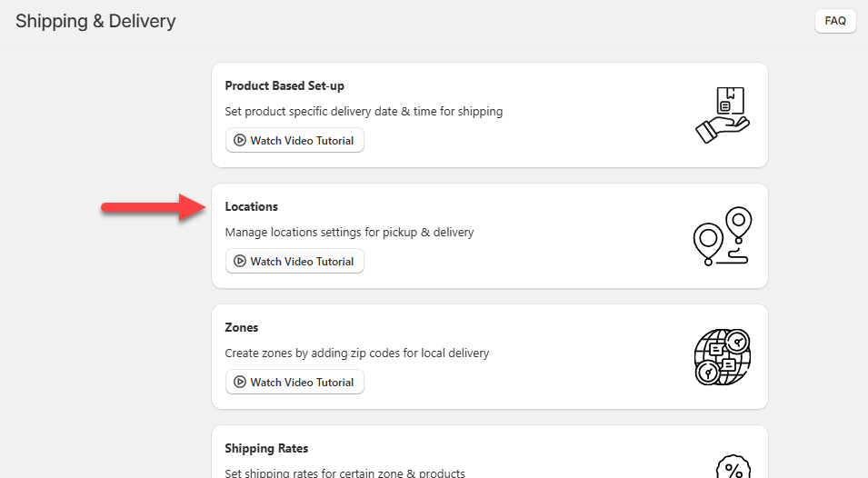
Task: Click the package-in-hand icon on Product Based Set-up
Action: coord(722,115)
